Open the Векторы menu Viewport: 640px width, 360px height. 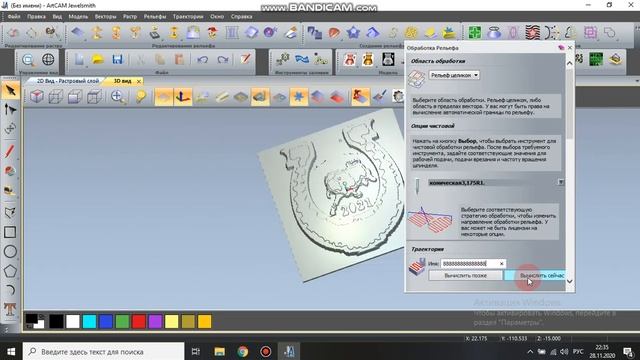[105, 17]
